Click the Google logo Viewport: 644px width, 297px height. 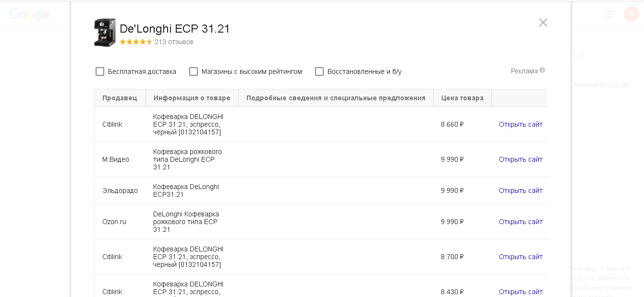(30, 14)
